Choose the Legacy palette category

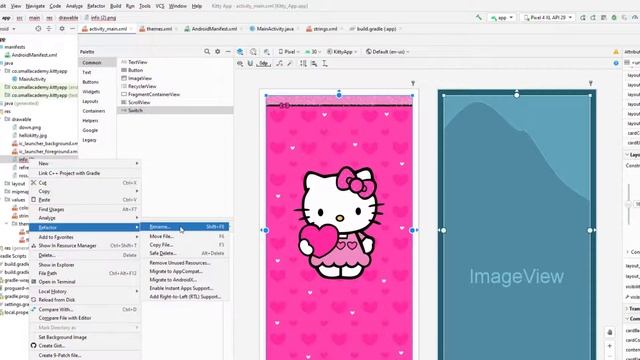point(89,140)
